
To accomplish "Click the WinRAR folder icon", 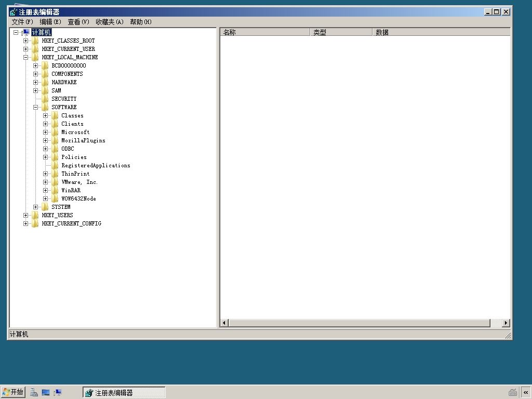I will point(55,190).
